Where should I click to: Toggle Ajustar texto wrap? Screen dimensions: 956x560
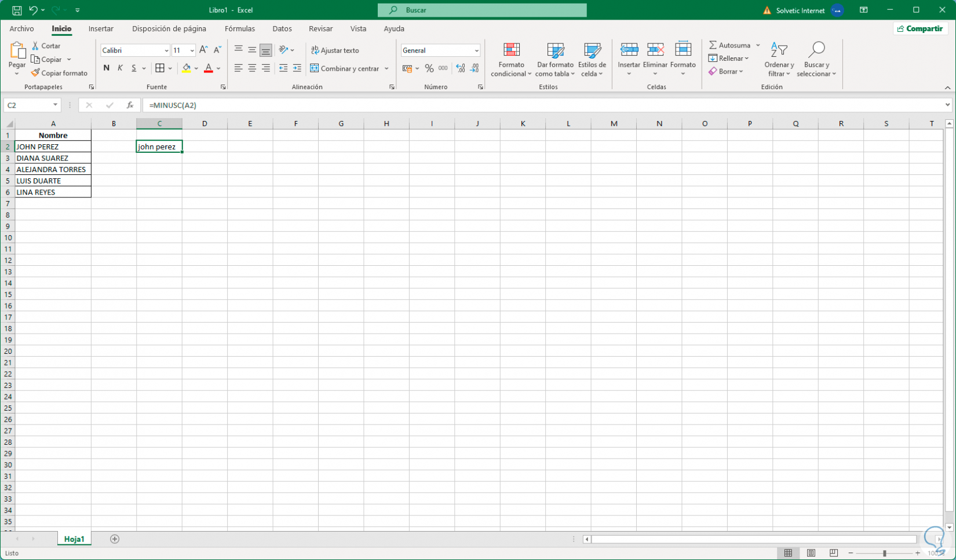coord(335,50)
